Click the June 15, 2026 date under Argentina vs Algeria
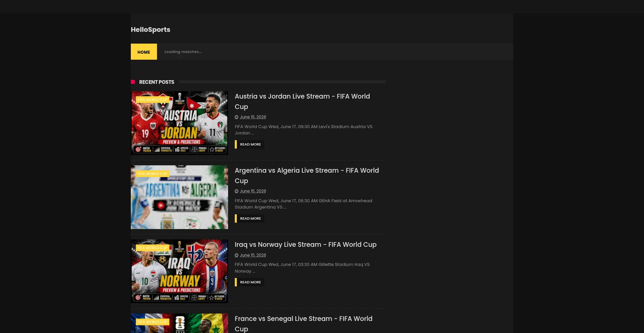This screenshot has width=644, height=333. [x=253, y=191]
